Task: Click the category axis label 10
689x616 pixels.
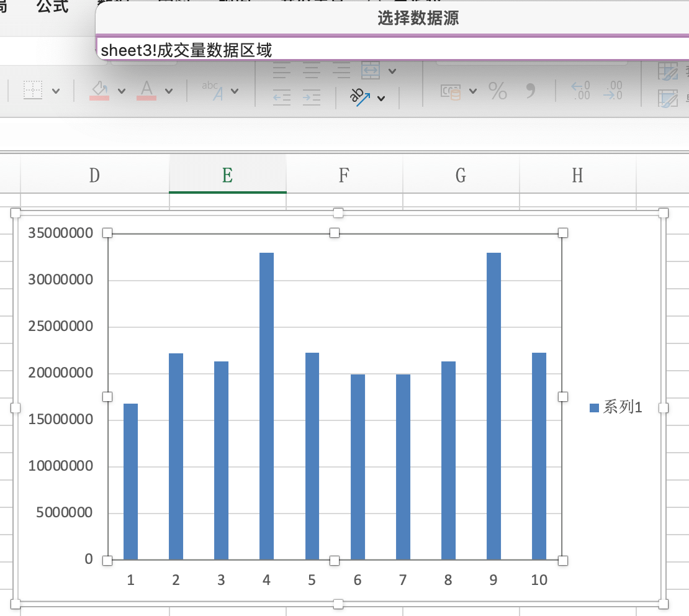Action: click(x=539, y=580)
